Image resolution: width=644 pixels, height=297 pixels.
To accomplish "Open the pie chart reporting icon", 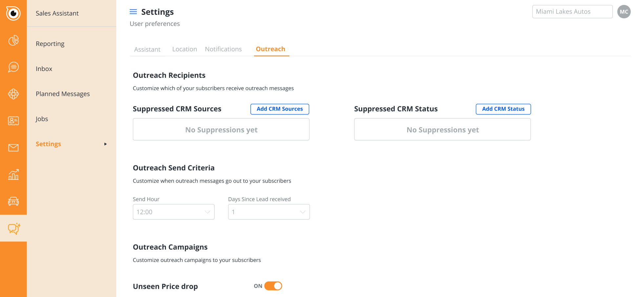I will point(13,40).
